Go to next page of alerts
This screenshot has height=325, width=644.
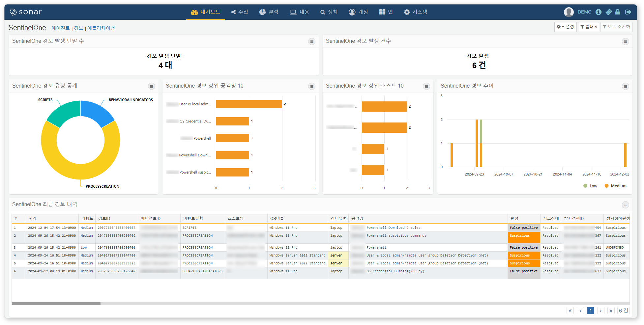[x=601, y=311]
